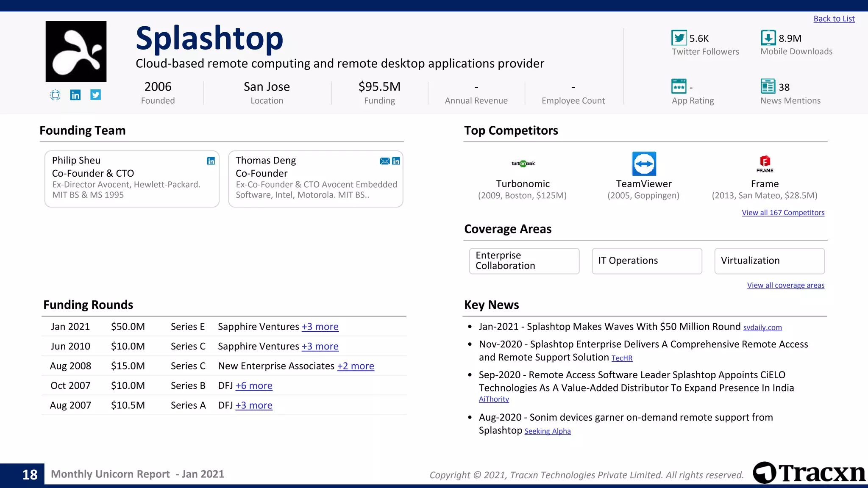Select the Virtualization coverage area
The height and width of the screenshot is (488, 868).
tap(769, 261)
